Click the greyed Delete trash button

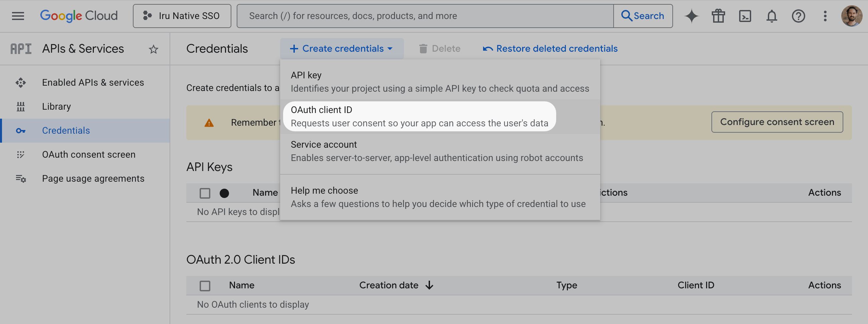click(x=439, y=48)
